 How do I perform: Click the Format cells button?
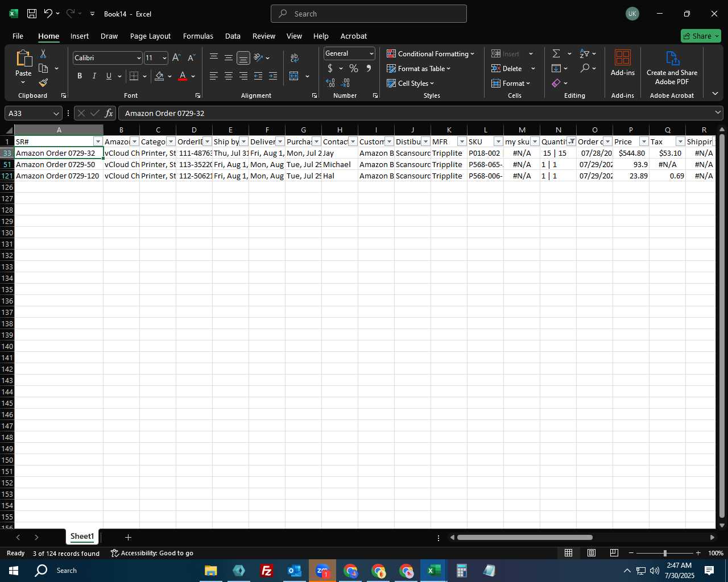tap(511, 83)
